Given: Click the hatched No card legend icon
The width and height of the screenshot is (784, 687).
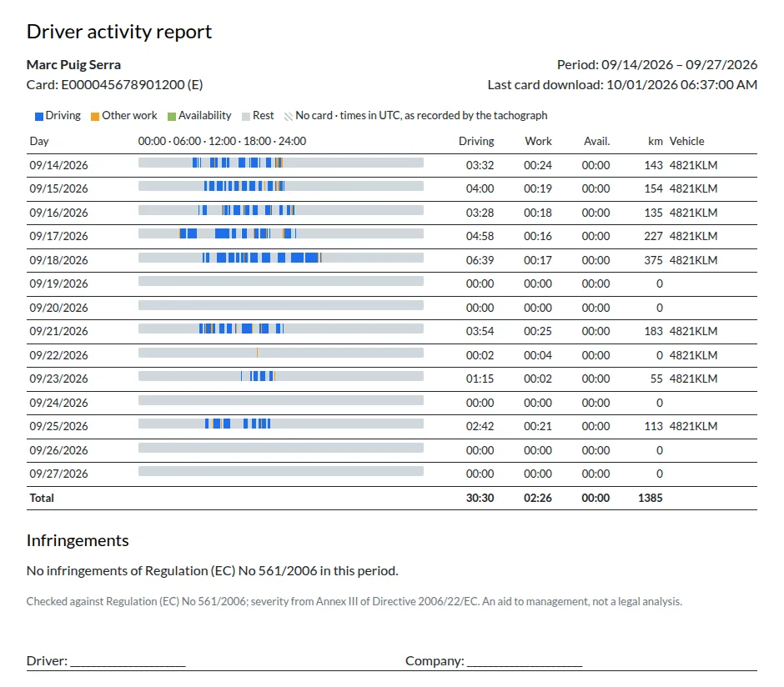Looking at the screenshot, I should click(x=289, y=117).
